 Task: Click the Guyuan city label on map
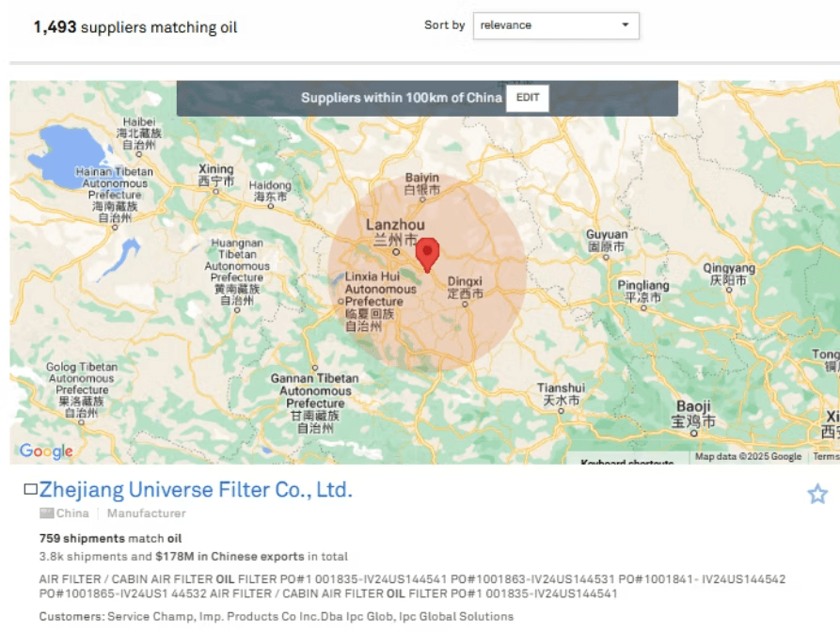[x=607, y=241]
